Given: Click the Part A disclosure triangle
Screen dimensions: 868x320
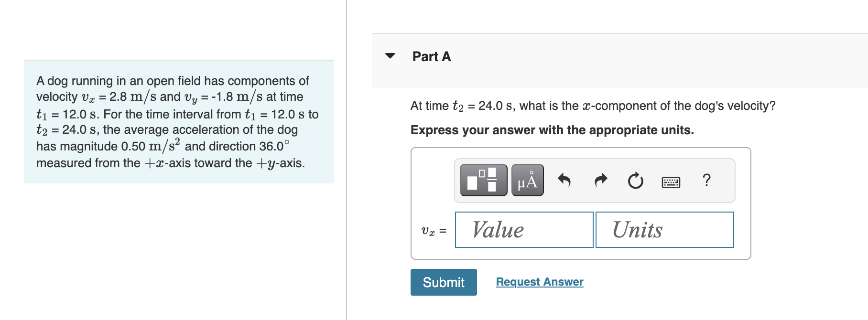Looking at the screenshot, I should 391,56.
